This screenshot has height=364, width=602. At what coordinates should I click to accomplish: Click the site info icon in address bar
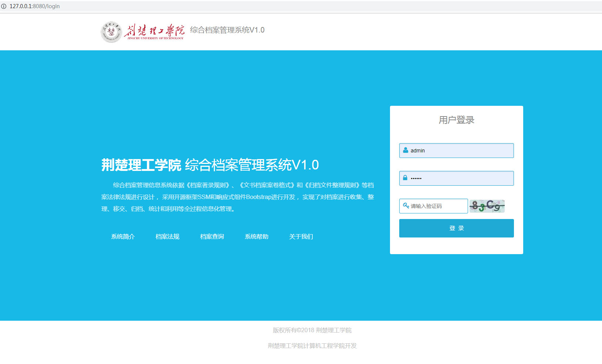tap(4, 6)
